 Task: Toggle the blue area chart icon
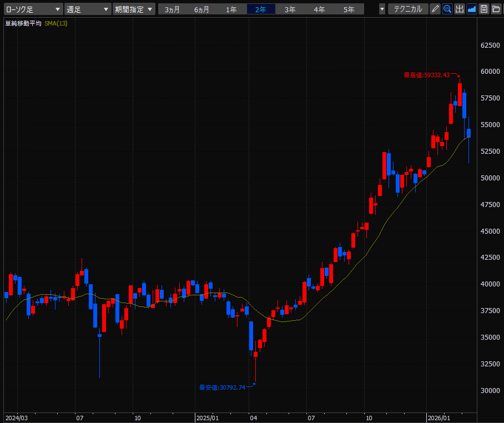(x=472, y=9)
